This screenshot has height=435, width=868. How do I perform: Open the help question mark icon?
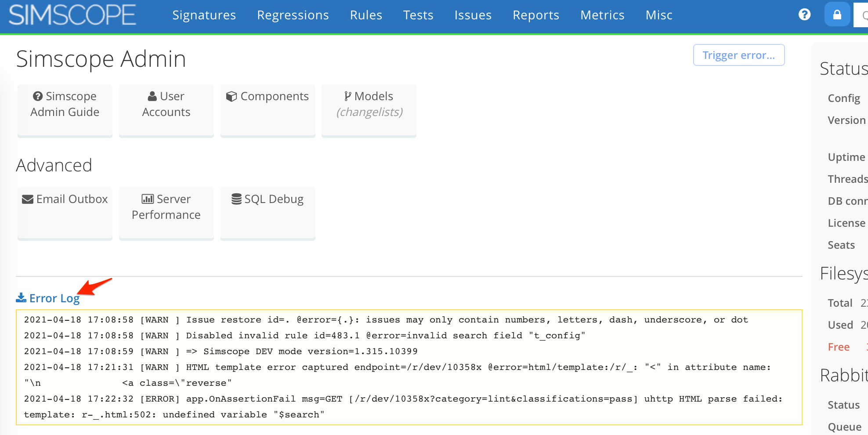pyautogui.click(x=804, y=14)
